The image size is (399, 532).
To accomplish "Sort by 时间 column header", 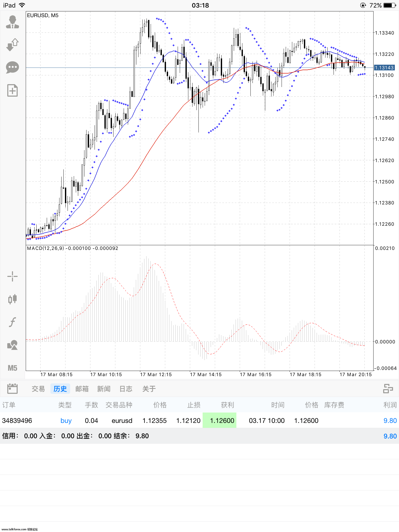I will (278, 405).
